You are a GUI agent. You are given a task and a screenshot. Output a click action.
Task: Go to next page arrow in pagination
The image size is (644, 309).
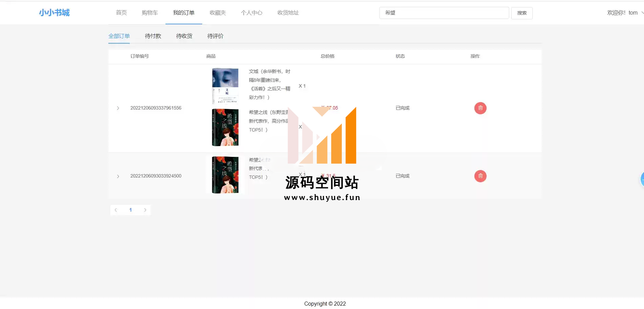point(145,210)
